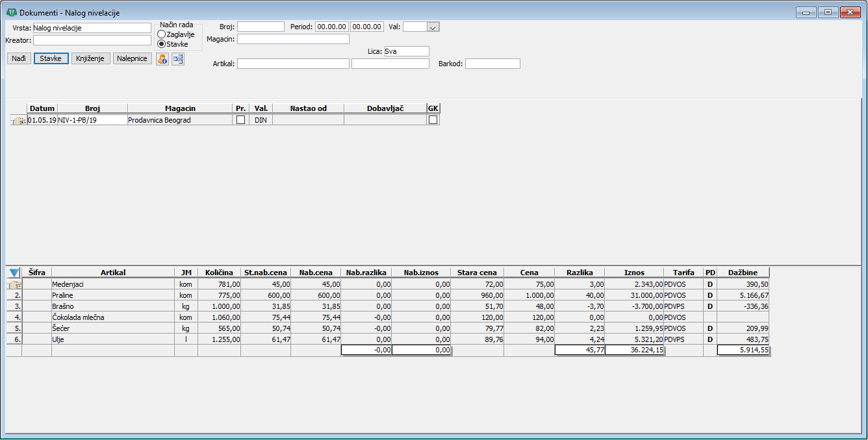This screenshot has height=440, width=868.
Task: Click the user info icon next to Nalepnice
Action: pos(162,58)
